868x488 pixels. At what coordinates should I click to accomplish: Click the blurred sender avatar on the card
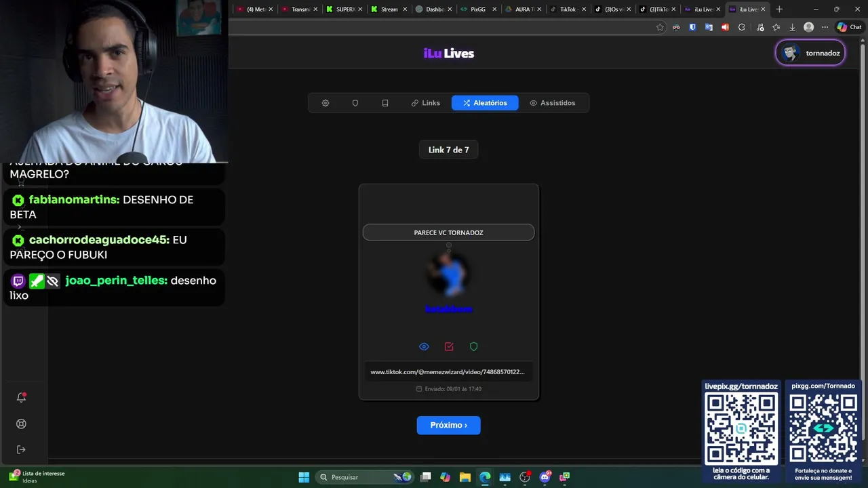tap(448, 272)
